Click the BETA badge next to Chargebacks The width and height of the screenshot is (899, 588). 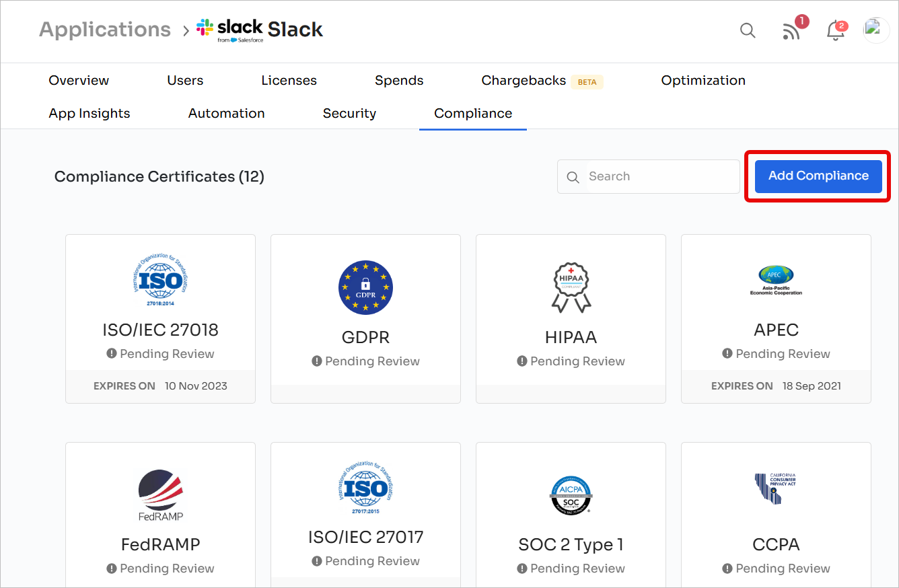click(587, 82)
